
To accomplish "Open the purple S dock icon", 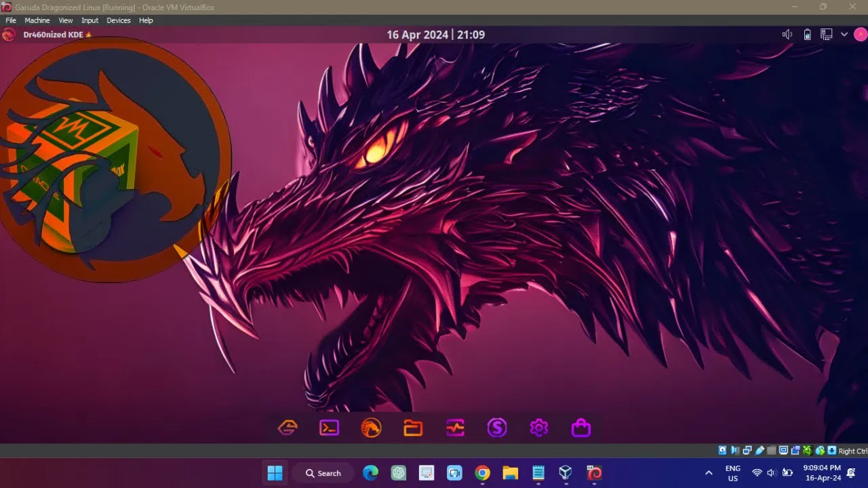I will click(x=497, y=428).
